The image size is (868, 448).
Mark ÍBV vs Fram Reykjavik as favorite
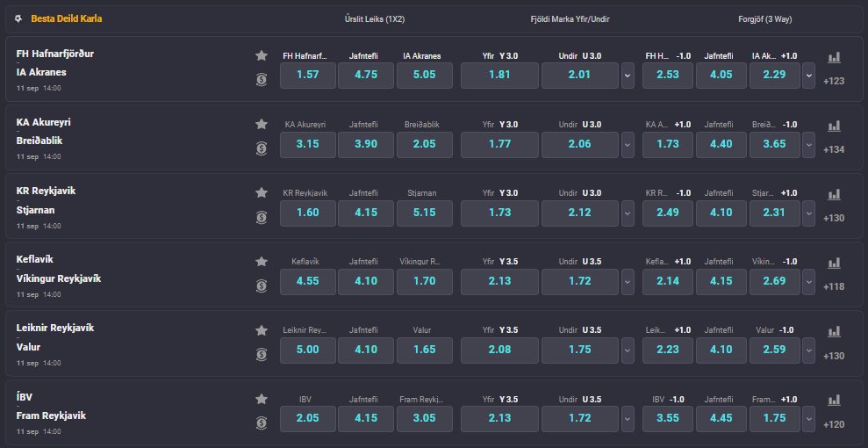point(262,399)
